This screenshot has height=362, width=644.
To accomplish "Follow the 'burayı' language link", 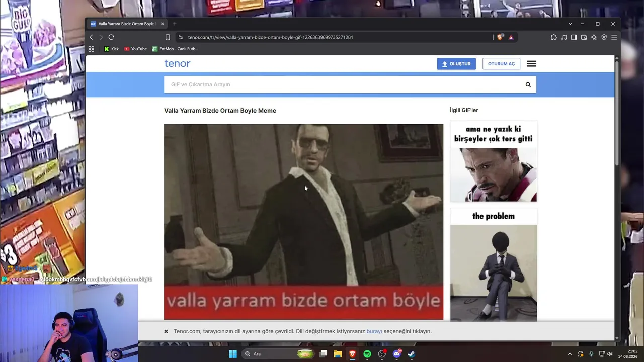I will pyautogui.click(x=374, y=331).
